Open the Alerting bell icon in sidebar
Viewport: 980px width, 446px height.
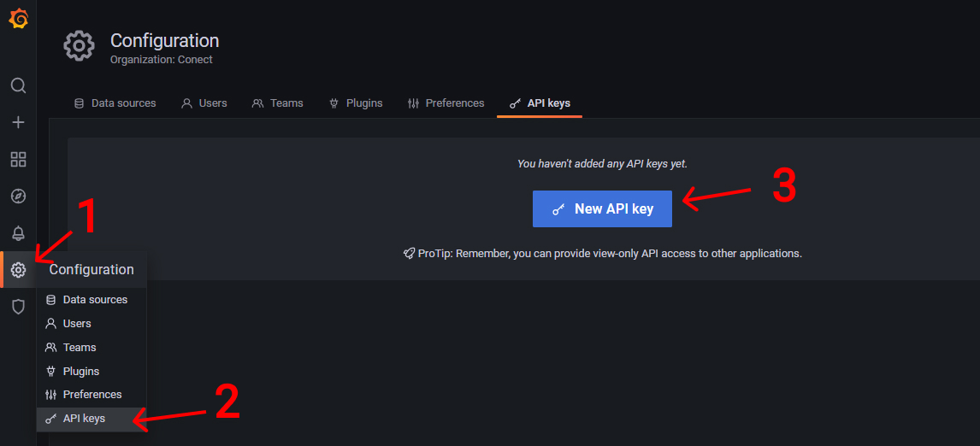pyautogui.click(x=18, y=233)
